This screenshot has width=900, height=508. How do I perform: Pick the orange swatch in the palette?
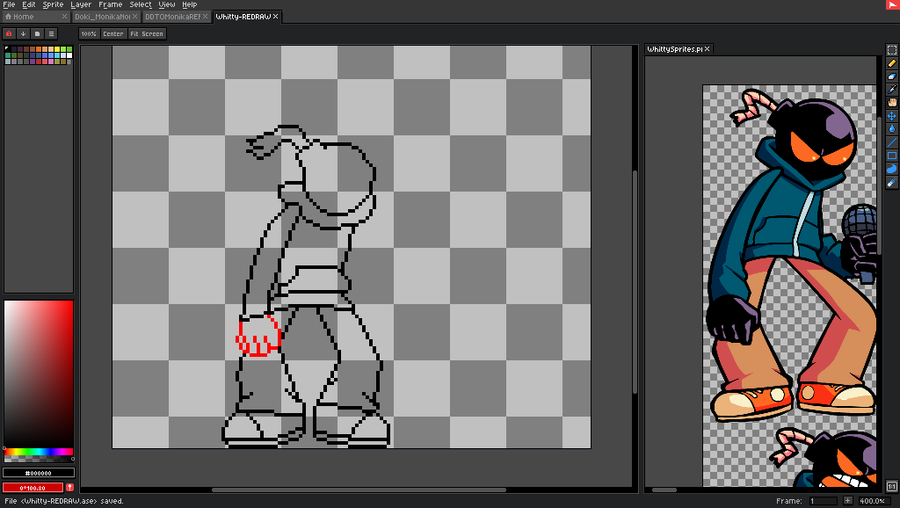[38, 50]
